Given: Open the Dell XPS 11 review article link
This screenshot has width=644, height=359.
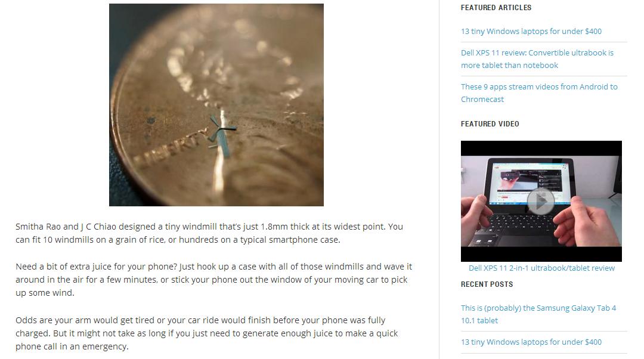Looking at the screenshot, I should click(537, 58).
